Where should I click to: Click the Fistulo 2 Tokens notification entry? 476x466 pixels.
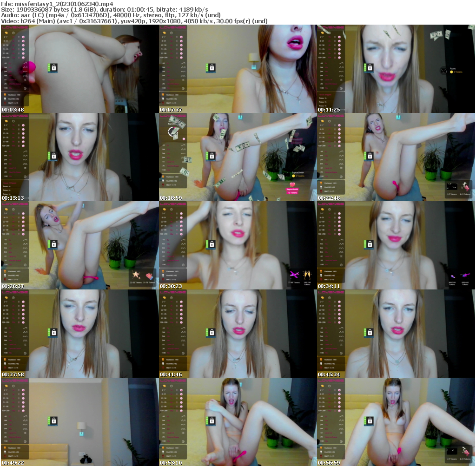point(455,70)
